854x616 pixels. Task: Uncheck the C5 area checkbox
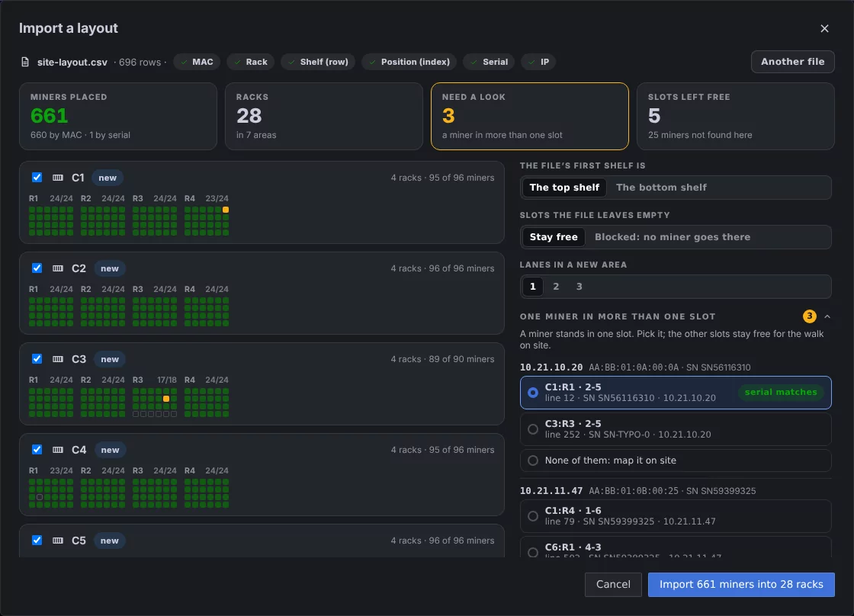coord(37,541)
